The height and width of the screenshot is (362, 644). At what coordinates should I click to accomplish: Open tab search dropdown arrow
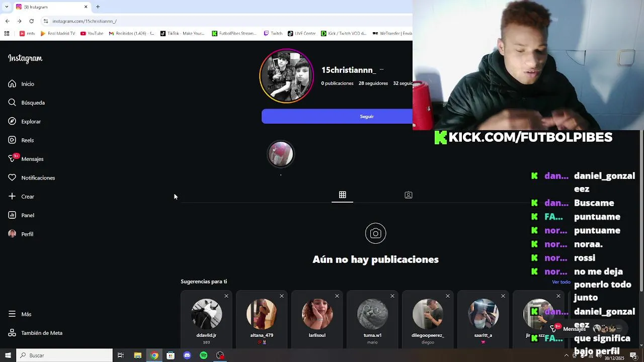click(7, 7)
